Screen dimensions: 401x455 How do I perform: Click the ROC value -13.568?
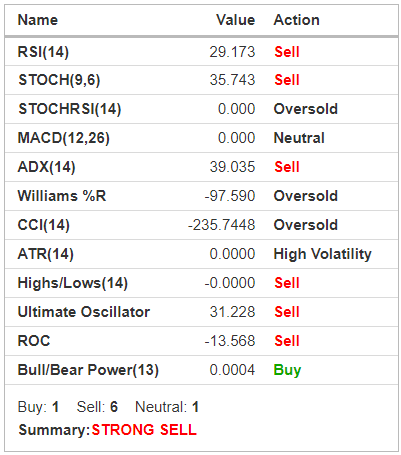click(230, 341)
